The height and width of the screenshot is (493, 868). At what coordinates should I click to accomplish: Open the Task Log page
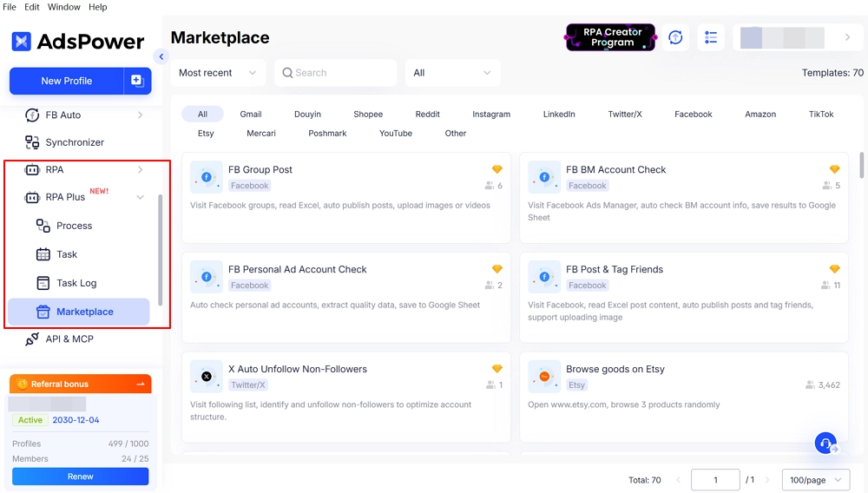[x=77, y=283]
